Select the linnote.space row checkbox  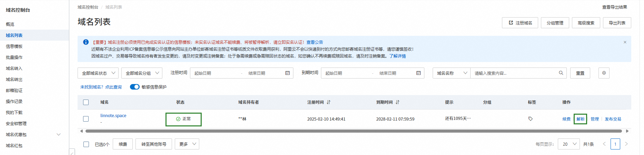point(86,119)
